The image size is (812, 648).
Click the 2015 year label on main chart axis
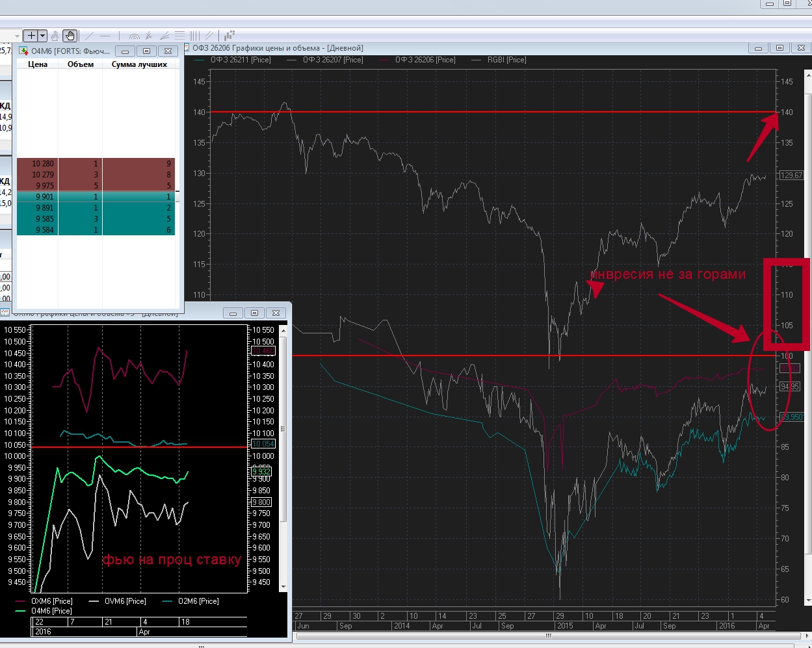(564, 626)
